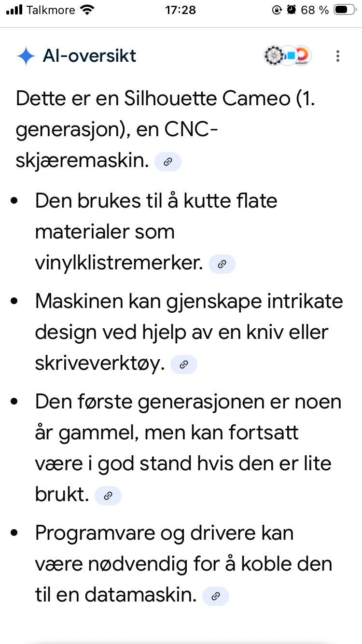Viewport: 362px width, 644px height.
Task: Tap the 17:28 clock in status bar
Action: click(181, 10)
